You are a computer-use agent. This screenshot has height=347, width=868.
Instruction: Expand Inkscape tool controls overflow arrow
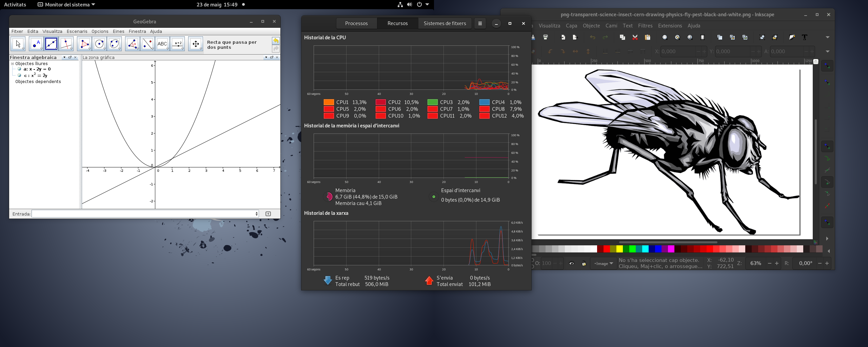[x=828, y=52]
